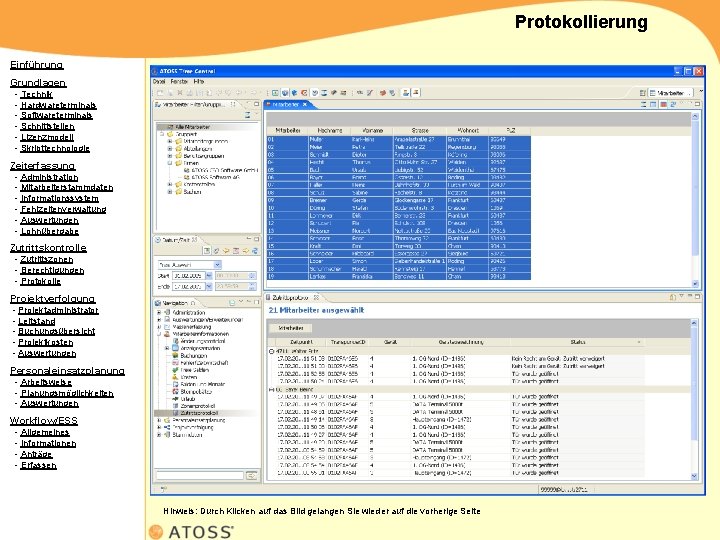Open the Datei menu

[159, 81]
